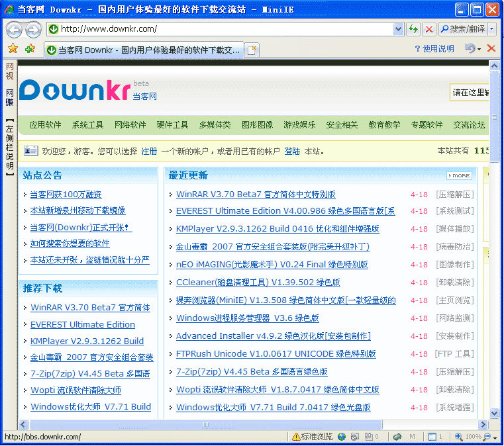Viewport: 504px width, 446px height.
Task: Go back with the Back arrow button
Action: click(x=14, y=30)
